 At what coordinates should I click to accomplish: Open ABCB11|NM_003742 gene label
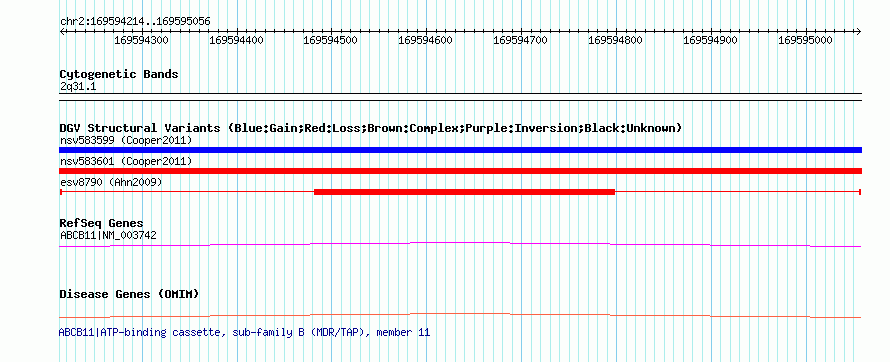point(108,235)
